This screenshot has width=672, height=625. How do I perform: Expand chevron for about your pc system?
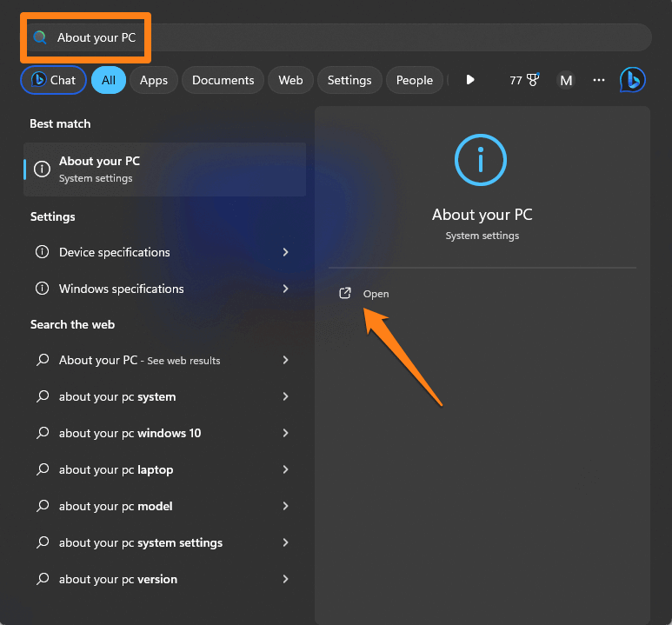click(x=286, y=396)
